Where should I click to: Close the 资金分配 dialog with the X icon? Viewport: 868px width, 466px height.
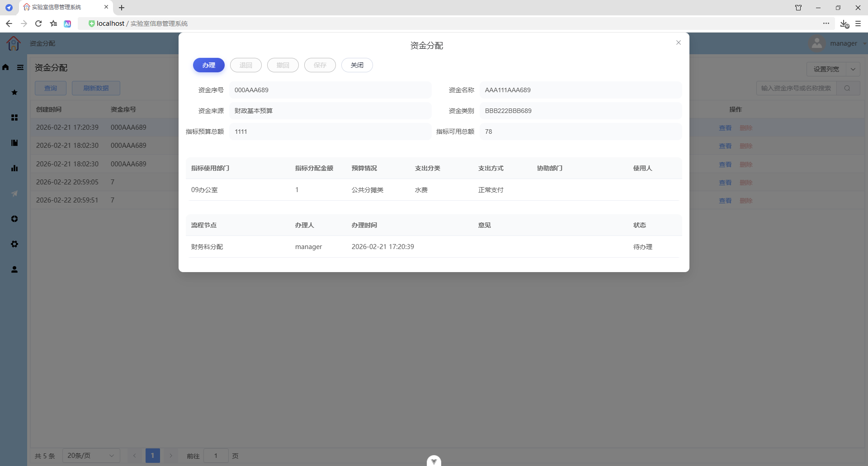(679, 42)
